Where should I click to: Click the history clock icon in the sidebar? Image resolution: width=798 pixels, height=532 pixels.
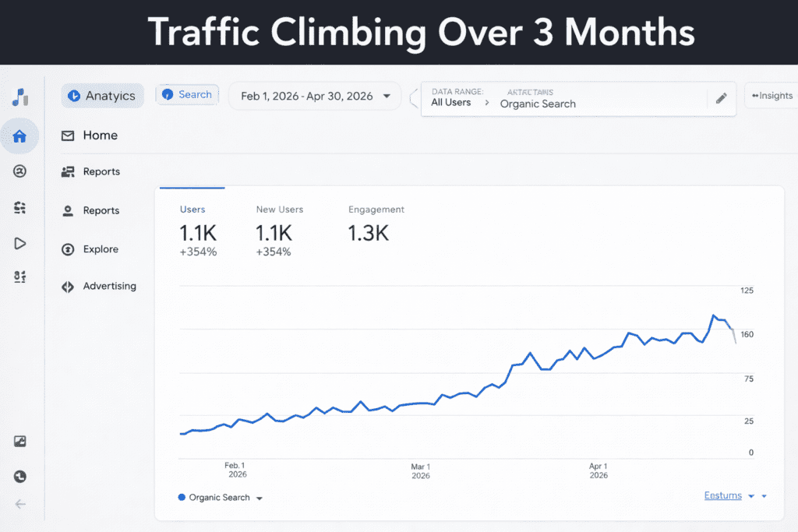[x=19, y=476]
